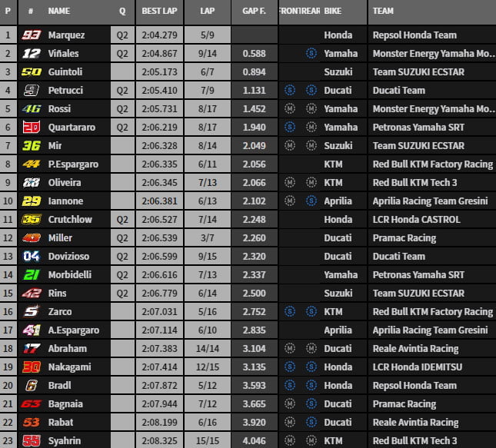Open Ducati Team in Petrucci's row
The height and width of the screenshot is (448, 496).
click(398, 90)
